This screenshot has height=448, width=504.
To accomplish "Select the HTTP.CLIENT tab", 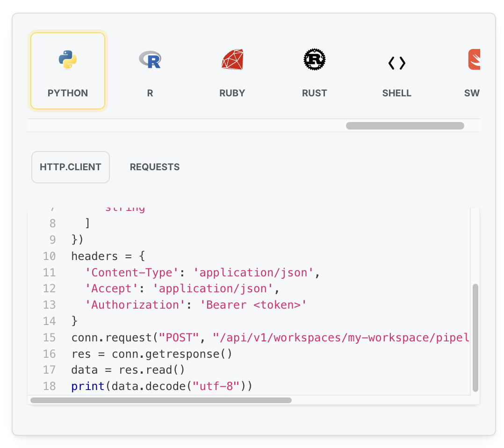I will 70,167.
